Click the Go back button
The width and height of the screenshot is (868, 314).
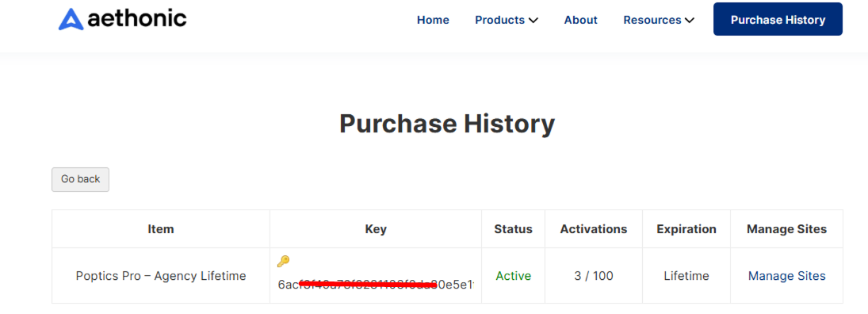(80, 179)
